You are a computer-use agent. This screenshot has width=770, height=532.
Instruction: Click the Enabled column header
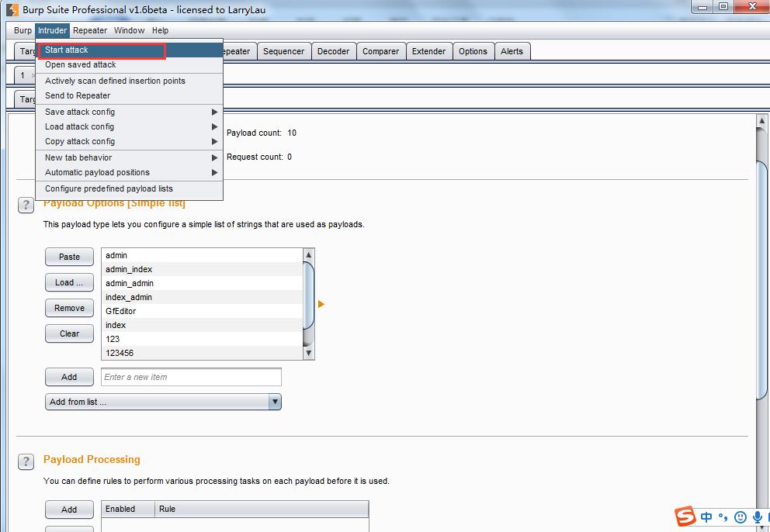coord(128,509)
